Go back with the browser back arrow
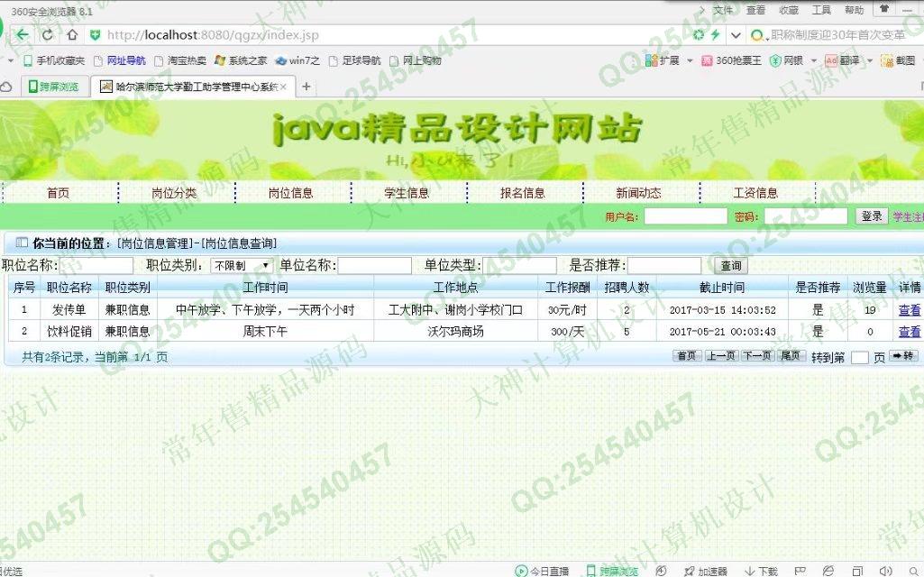This screenshot has width=924, height=577. [23, 35]
